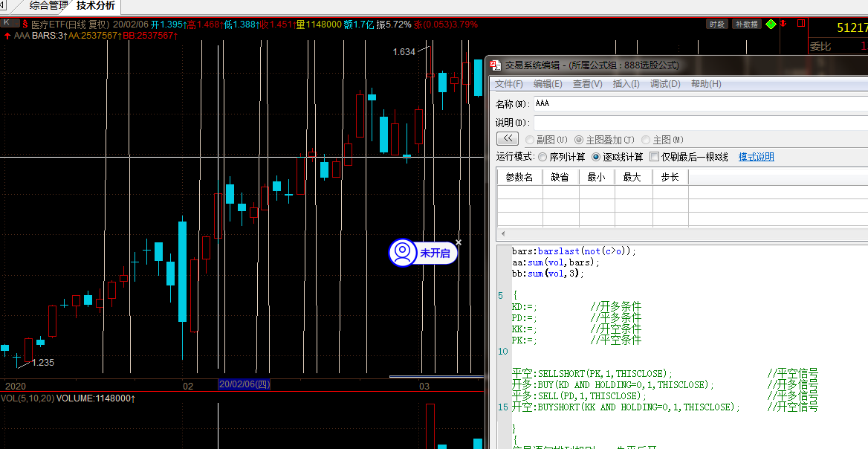Click the green diamond info icon

(771, 24)
